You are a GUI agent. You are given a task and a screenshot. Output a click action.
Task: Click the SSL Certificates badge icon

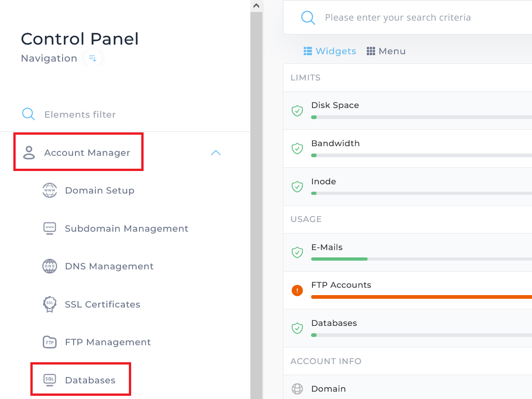(50, 304)
